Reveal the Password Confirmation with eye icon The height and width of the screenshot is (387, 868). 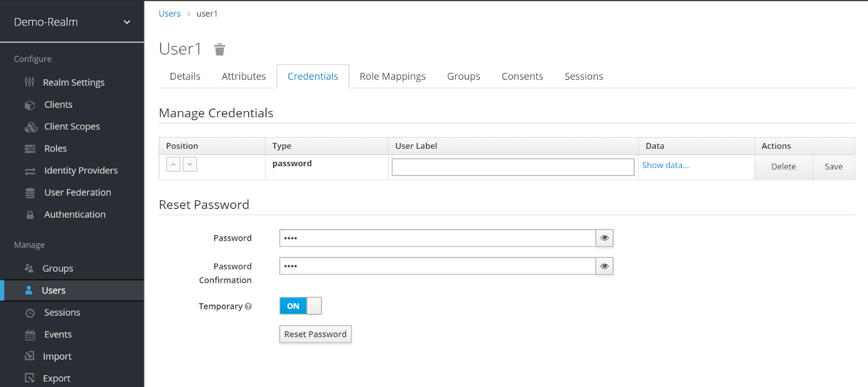604,266
